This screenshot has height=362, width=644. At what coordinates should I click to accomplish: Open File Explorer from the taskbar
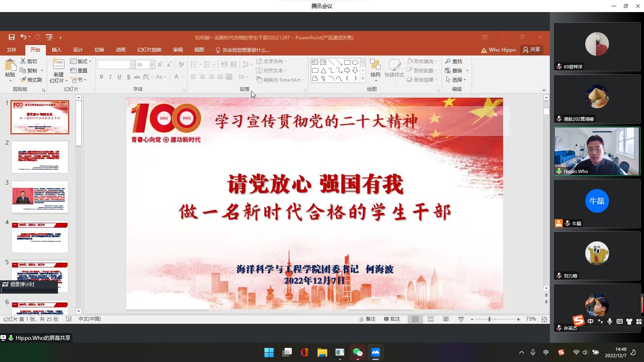coord(322,353)
